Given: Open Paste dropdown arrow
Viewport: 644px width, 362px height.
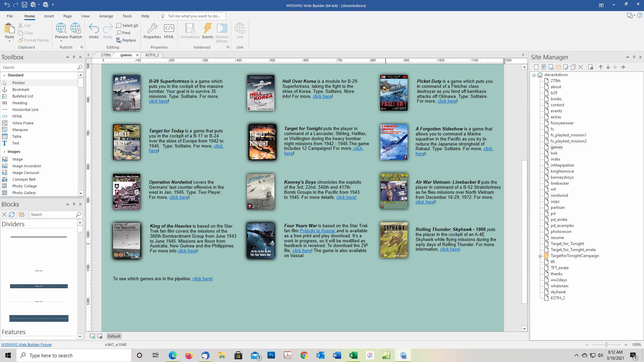Looking at the screenshot, I should tap(9, 41).
